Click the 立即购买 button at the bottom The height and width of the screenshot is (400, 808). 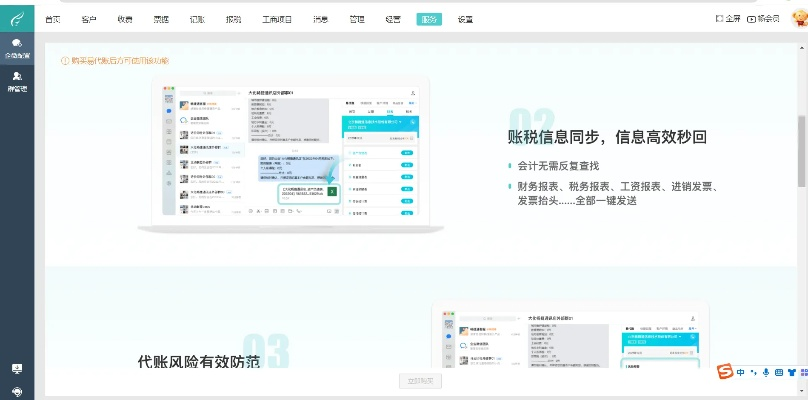point(418,380)
